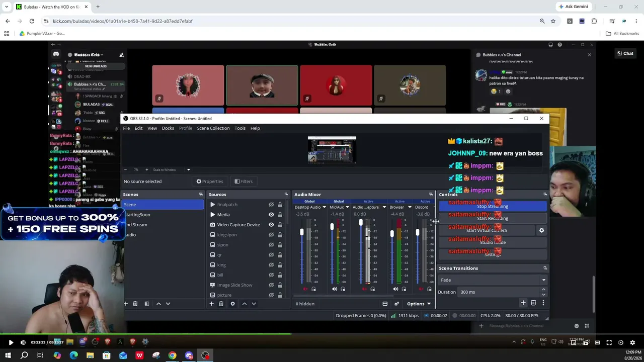The height and width of the screenshot is (362, 644).
Task: Remove scene transition with trash icon
Action: tap(533, 303)
